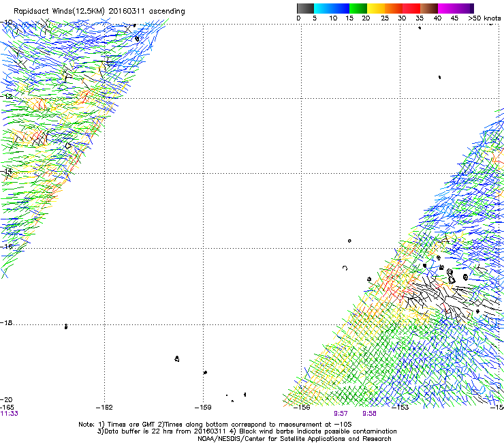Image resolution: width=504 pixels, height=443 pixels.
Task: Click the '9:58' purple time stamp
Action: click(x=369, y=414)
